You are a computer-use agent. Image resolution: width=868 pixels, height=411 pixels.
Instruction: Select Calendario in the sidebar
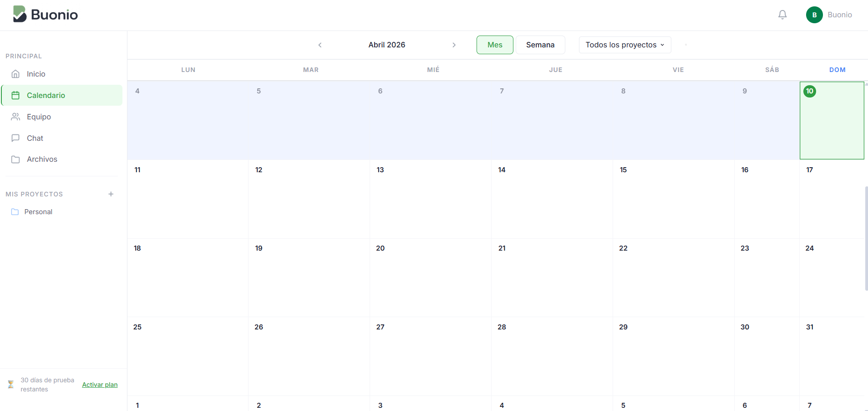(x=62, y=95)
